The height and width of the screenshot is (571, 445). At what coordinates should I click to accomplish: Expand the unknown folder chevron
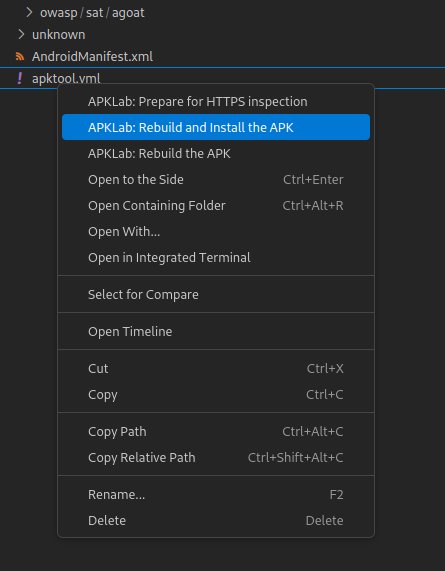point(21,34)
